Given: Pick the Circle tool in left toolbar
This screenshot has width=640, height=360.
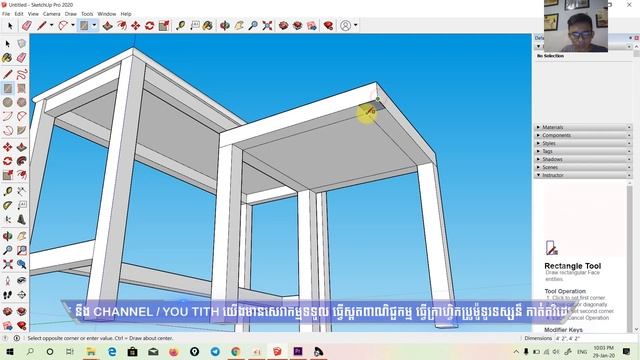Looking at the screenshot, I should (x=8, y=102).
